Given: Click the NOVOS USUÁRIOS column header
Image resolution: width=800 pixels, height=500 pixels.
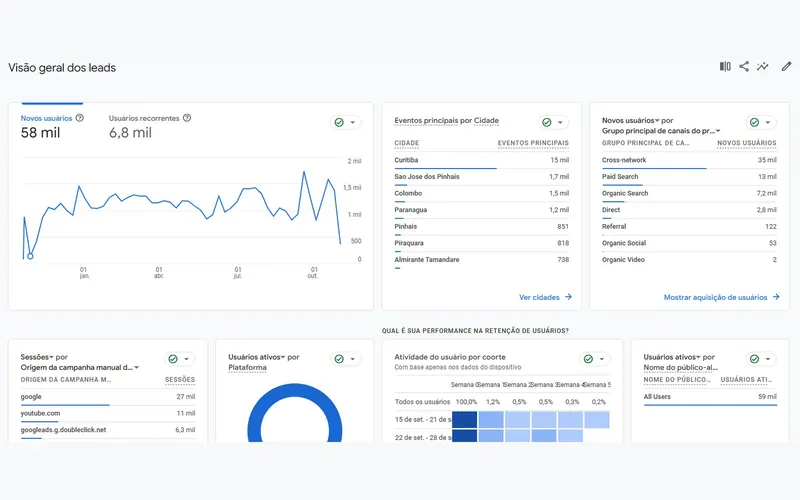Looking at the screenshot, I should click(746, 143).
